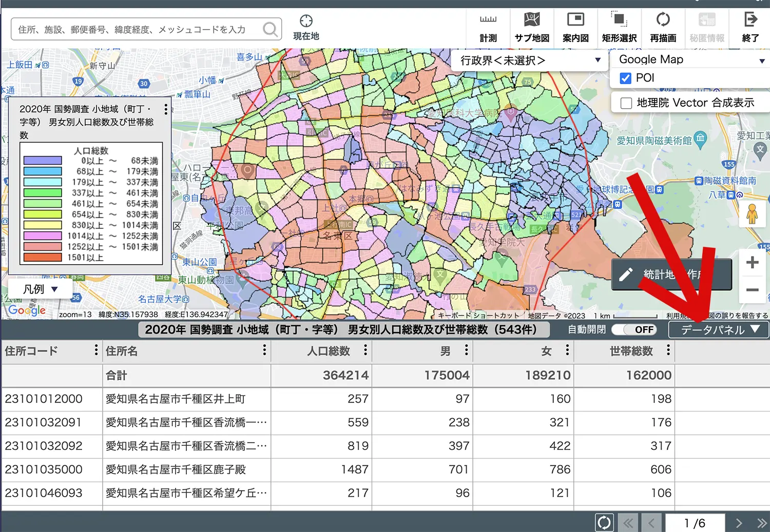
Task: Open the 行政界 administrative boundary dropdown
Action: pyautogui.click(x=597, y=61)
